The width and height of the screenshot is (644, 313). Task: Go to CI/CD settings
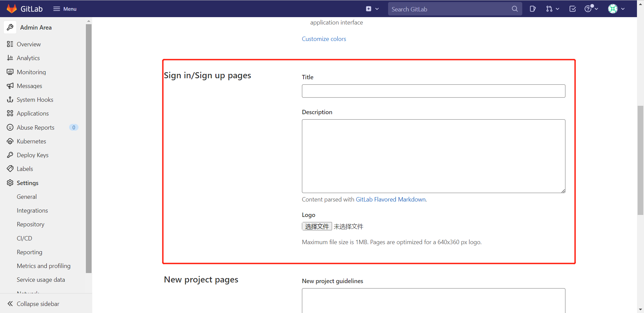tap(24, 238)
